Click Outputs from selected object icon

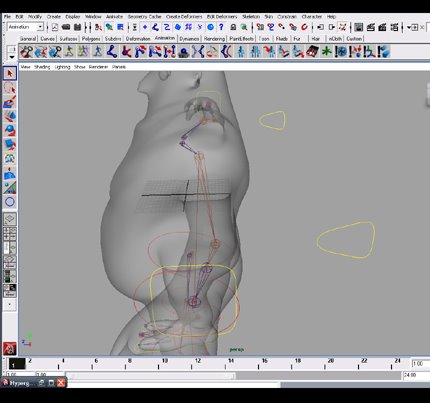[332, 27]
